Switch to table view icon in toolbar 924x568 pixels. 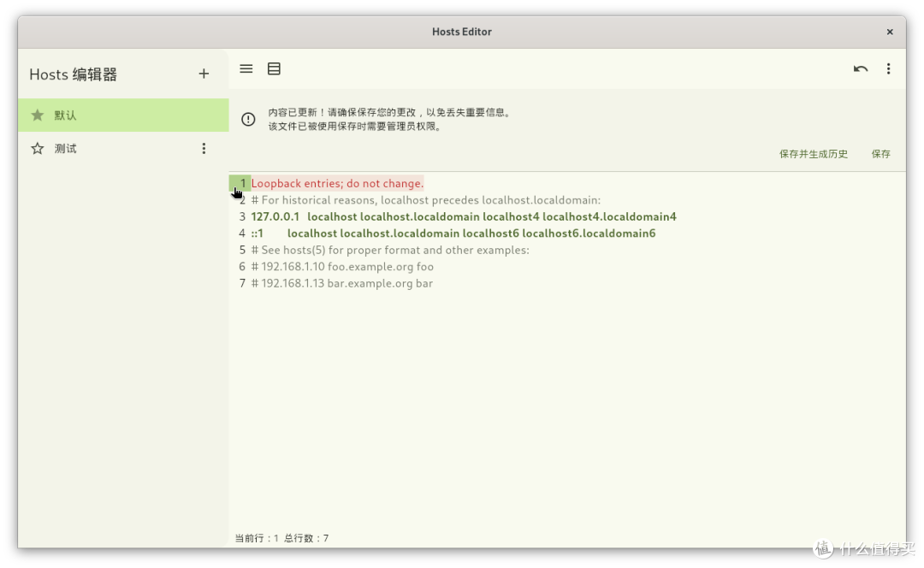coord(274,69)
